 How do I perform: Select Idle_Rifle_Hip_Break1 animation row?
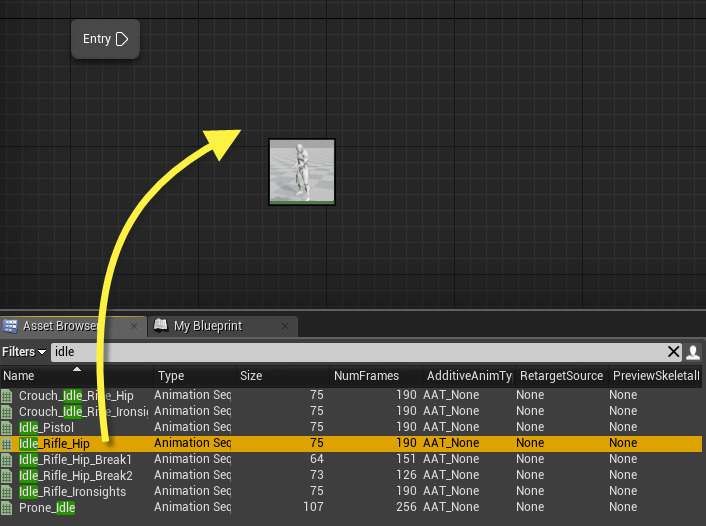pyautogui.click(x=75, y=459)
